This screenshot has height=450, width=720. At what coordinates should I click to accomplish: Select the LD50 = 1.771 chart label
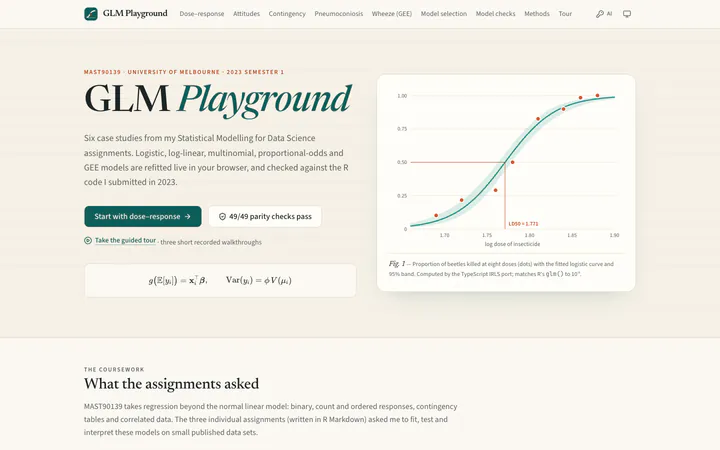tap(523, 224)
